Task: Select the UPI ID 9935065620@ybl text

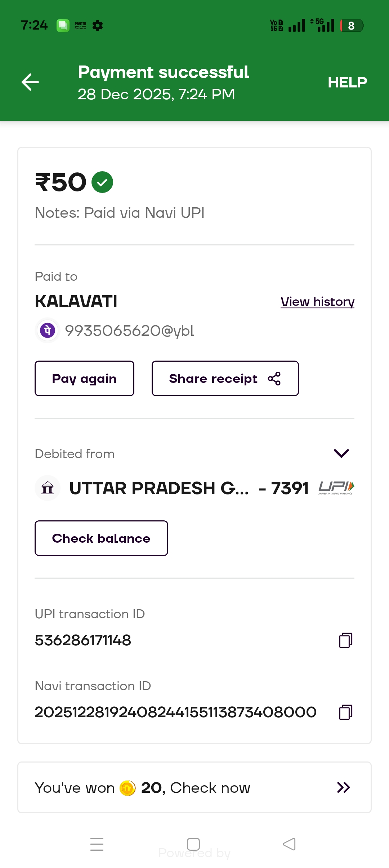Action: pos(129,331)
